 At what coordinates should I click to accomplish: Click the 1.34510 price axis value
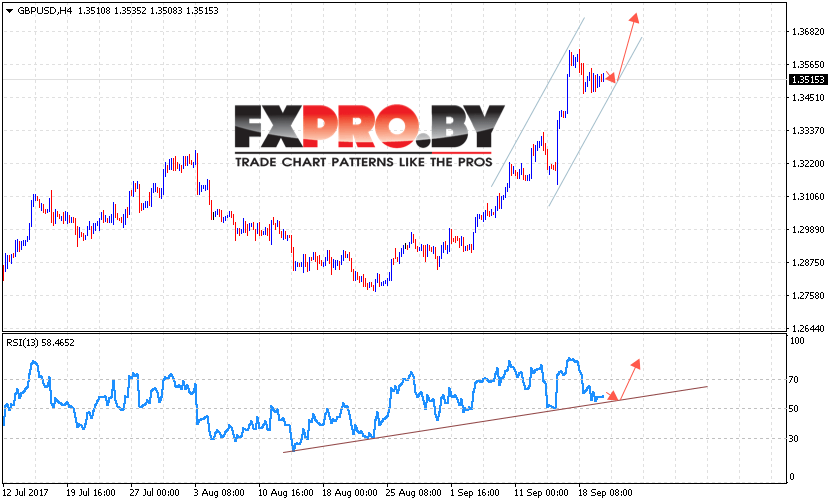(807, 97)
